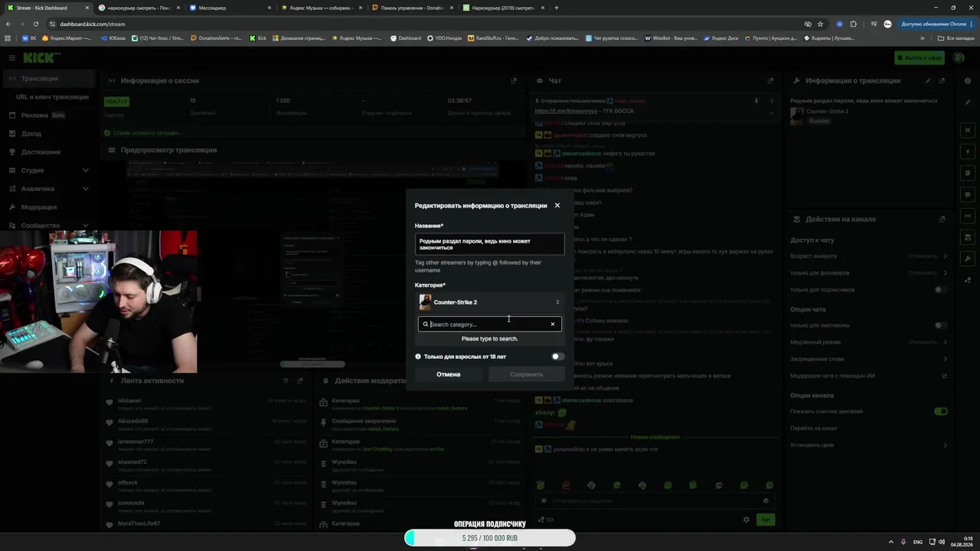The image size is (980, 551).
Task: Focus the Search category input
Action: (488, 324)
